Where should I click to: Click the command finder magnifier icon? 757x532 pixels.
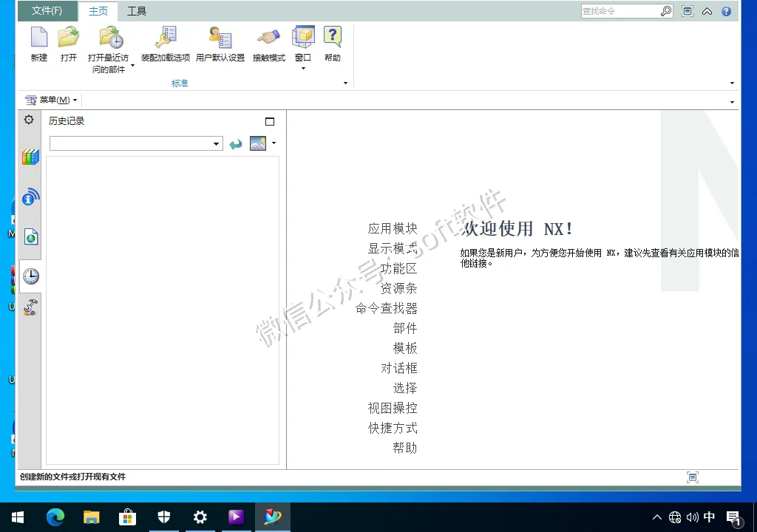pyautogui.click(x=666, y=11)
